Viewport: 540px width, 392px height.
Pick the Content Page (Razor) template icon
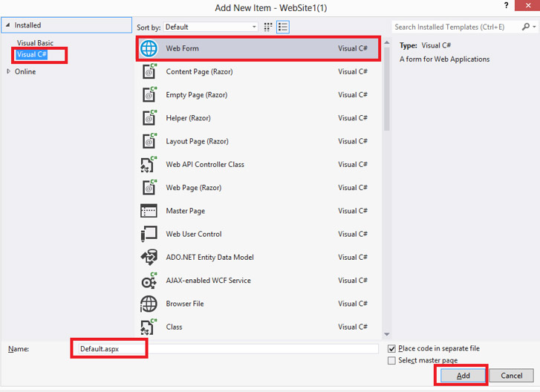(x=149, y=71)
